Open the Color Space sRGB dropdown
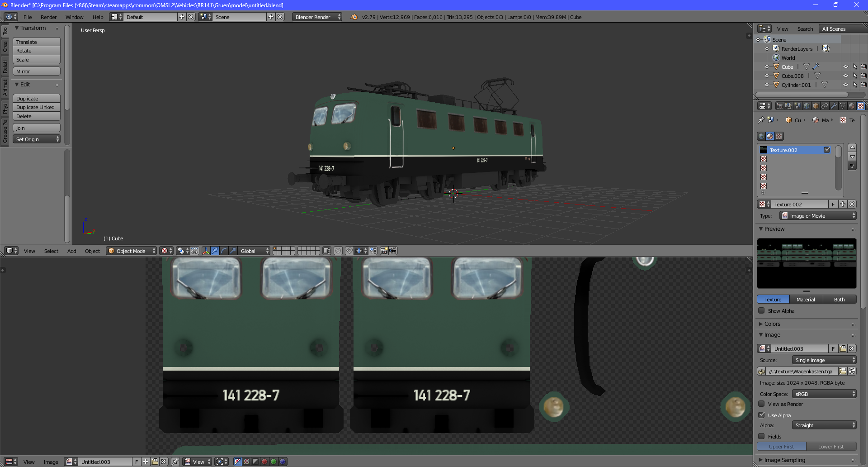The width and height of the screenshot is (868, 467). click(x=824, y=394)
